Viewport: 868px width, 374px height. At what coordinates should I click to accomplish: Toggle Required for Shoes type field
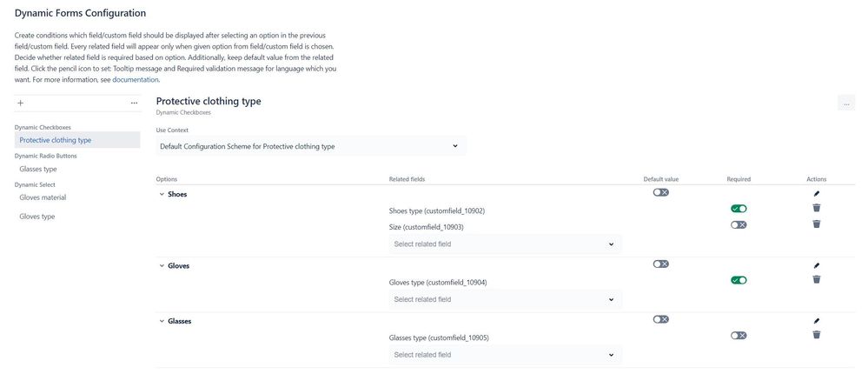coord(739,209)
